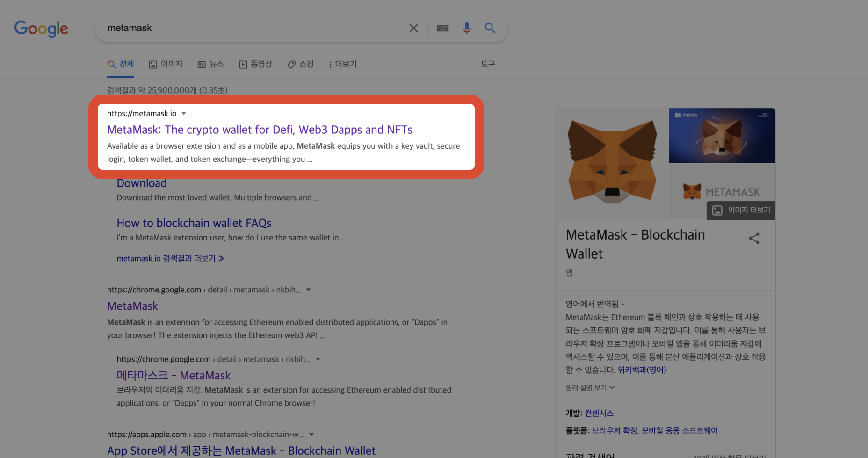The width and height of the screenshot is (868, 458).
Task: Open MetaMask crypto wallet result title
Action: [260, 130]
